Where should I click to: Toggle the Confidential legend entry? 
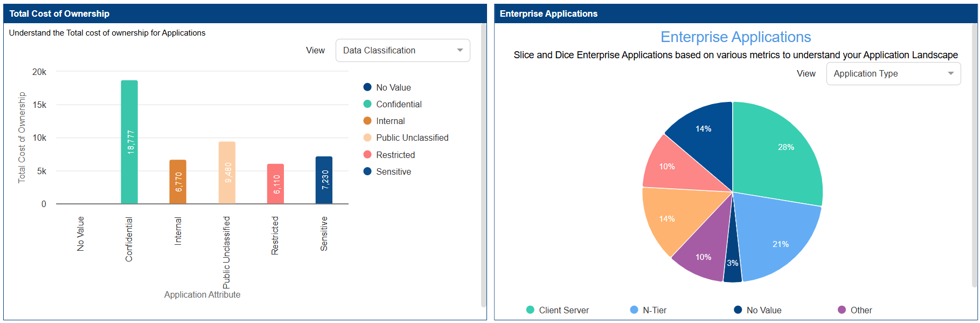(x=398, y=104)
